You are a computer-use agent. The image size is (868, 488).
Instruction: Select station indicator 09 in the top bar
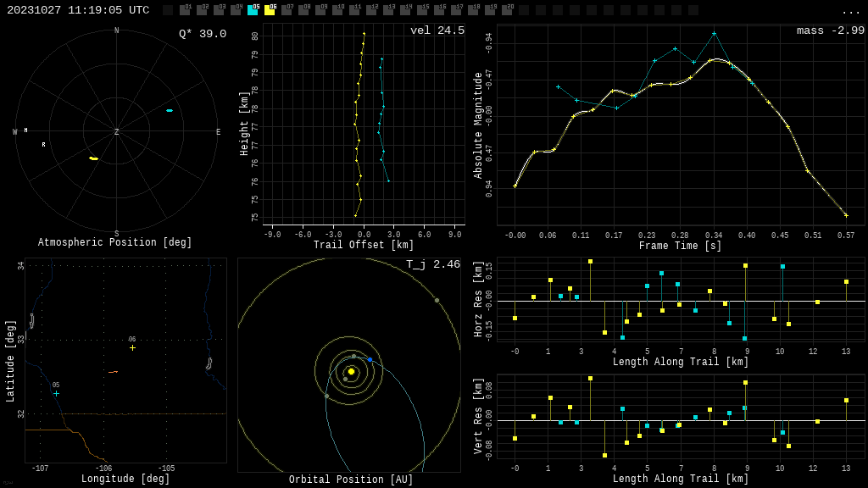tap(320, 10)
